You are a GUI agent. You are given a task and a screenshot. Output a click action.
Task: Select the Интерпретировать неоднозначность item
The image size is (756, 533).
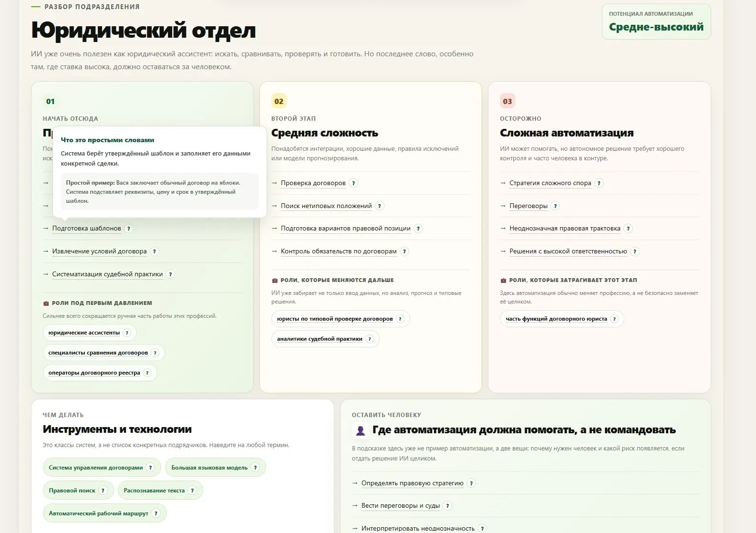point(418,529)
